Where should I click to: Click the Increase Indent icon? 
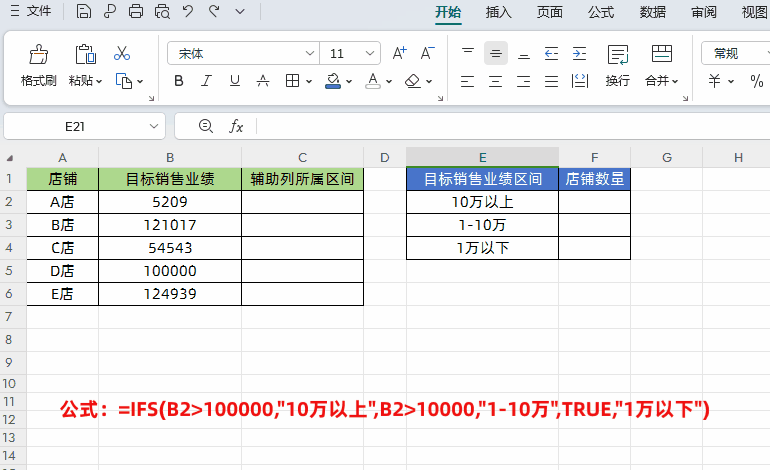[x=579, y=53]
